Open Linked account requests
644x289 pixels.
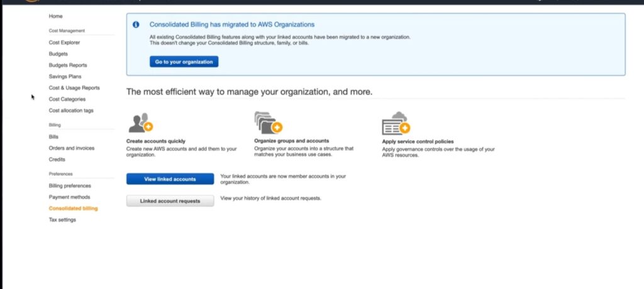point(170,201)
